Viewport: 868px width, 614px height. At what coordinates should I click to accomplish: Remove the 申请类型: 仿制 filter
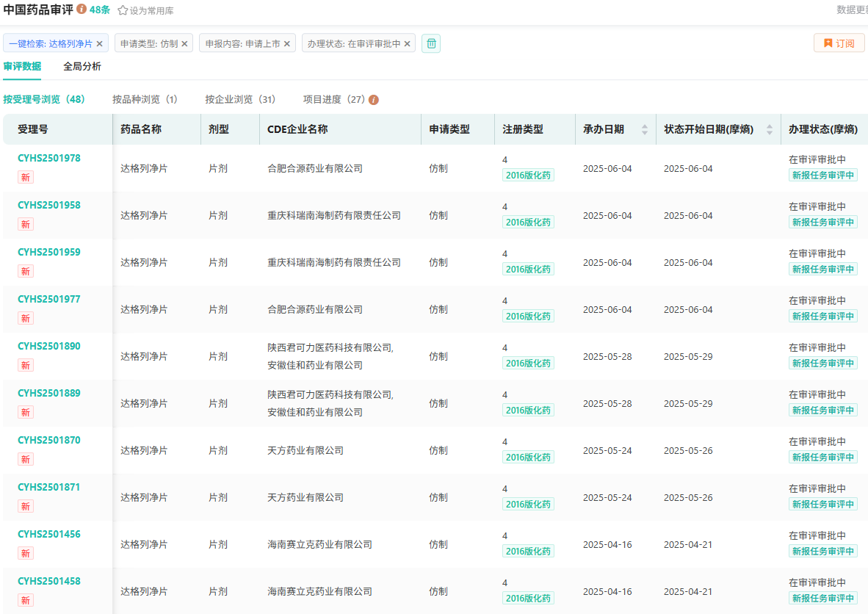[184, 43]
